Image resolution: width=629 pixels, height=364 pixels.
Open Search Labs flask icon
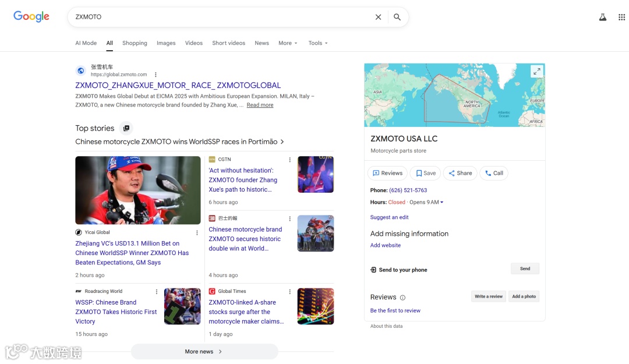pyautogui.click(x=603, y=17)
